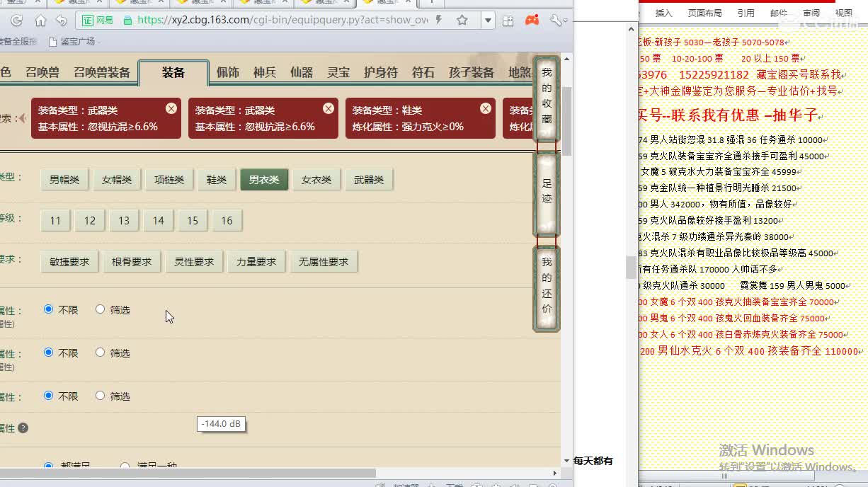Select 筛选 radio in second attribute row
The height and width of the screenshot is (487, 868).
pos(100,353)
